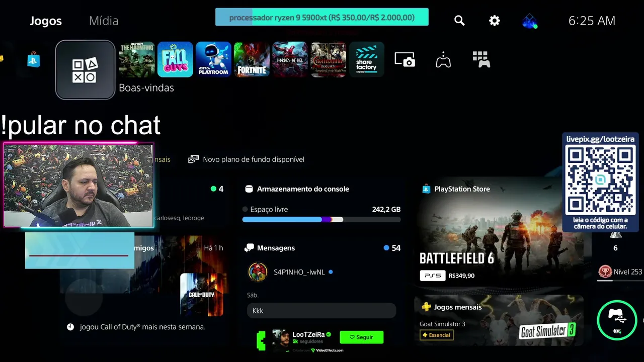Image resolution: width=644 pixels, height=362 pixels.
Task: Click the clock icon beside jogou Call of Duty
Action: coord(70,327)
